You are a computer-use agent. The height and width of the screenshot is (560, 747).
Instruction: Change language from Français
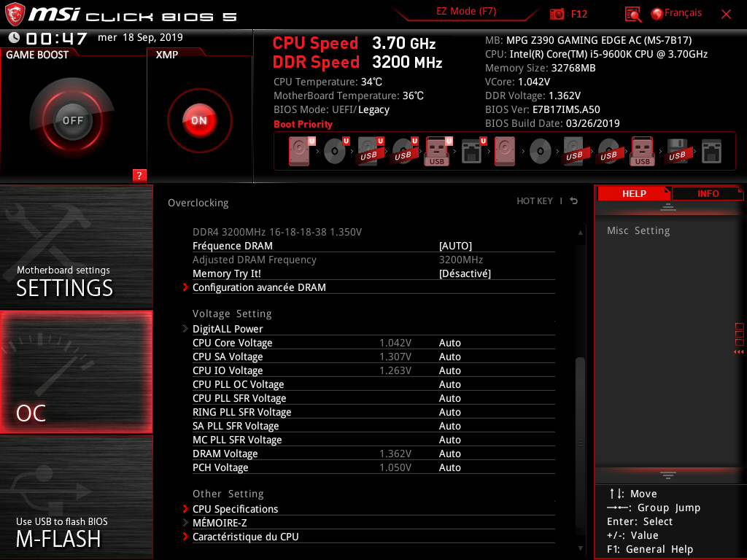(683, 13)
